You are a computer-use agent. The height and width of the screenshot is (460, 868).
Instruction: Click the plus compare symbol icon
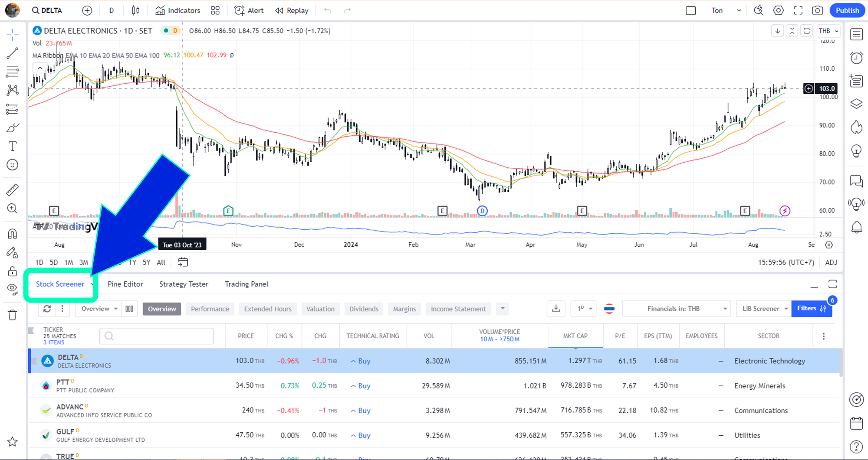coord(87,10)
